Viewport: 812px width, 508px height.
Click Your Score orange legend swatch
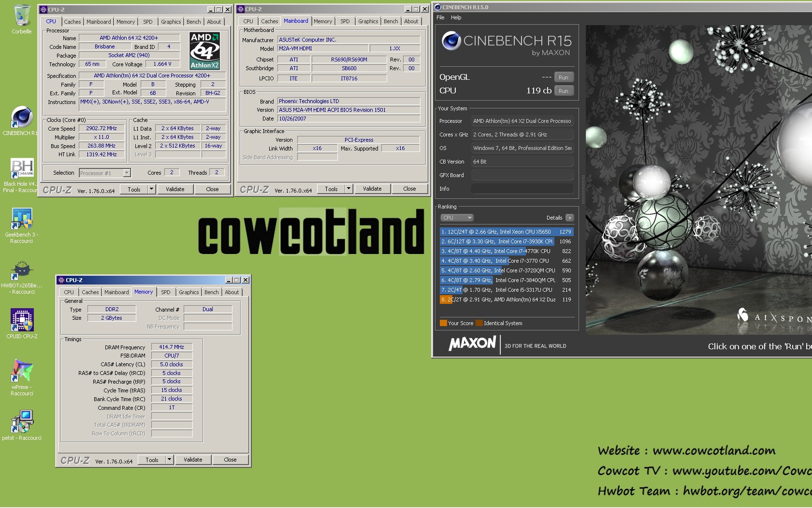(443, 323)
